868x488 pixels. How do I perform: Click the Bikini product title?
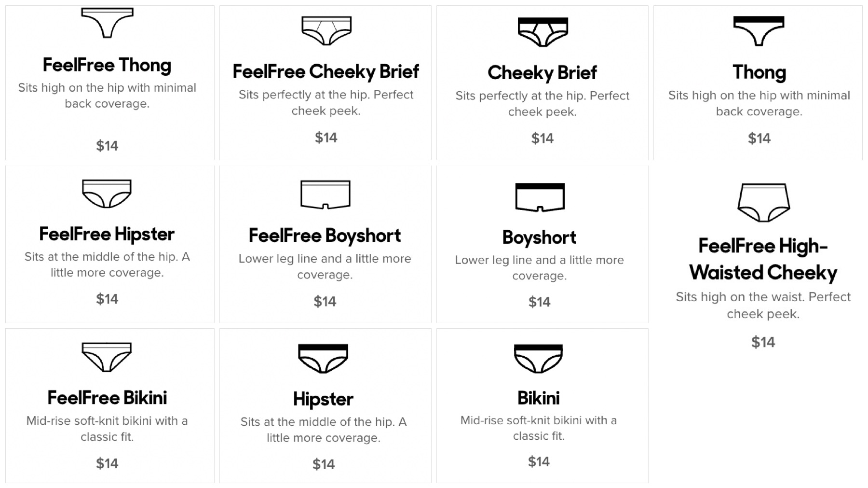point(538,398)
